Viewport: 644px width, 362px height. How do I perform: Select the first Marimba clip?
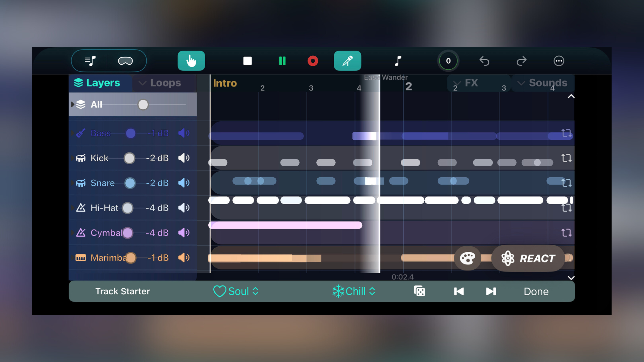tap(265, 258)
